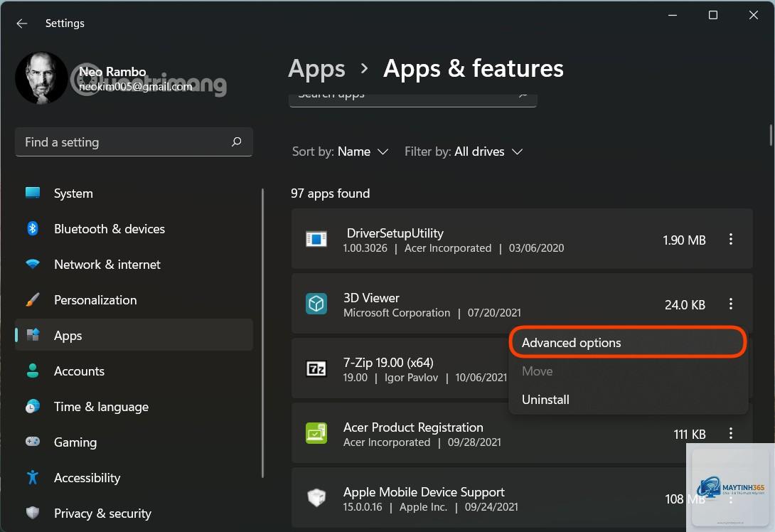Click the Neo Rambo account name

pos(112,72)
